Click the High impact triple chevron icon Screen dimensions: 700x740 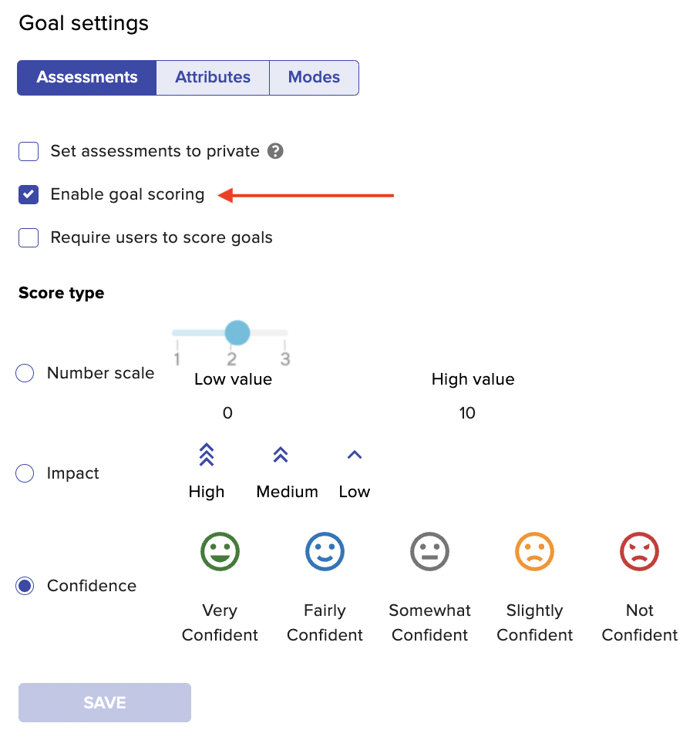[207, 455]
